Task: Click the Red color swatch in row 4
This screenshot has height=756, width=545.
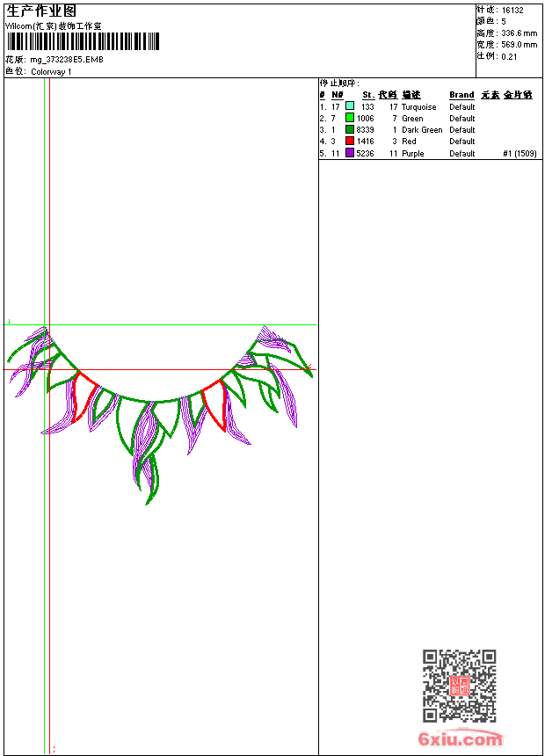Action: pyautogui.click(x=350, y=141)
